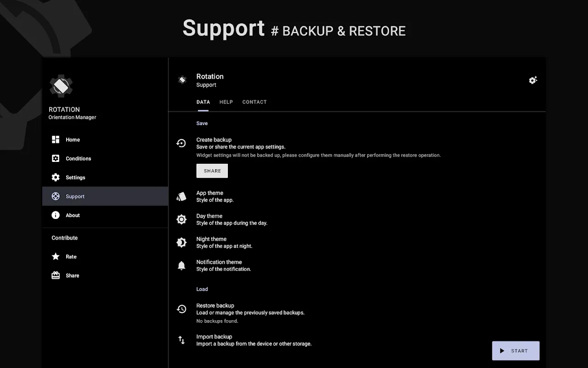Click the Support lifebuoy icon
Image resolution: width=588 pixels, height=368 pixels.
[x=56, y=196]
